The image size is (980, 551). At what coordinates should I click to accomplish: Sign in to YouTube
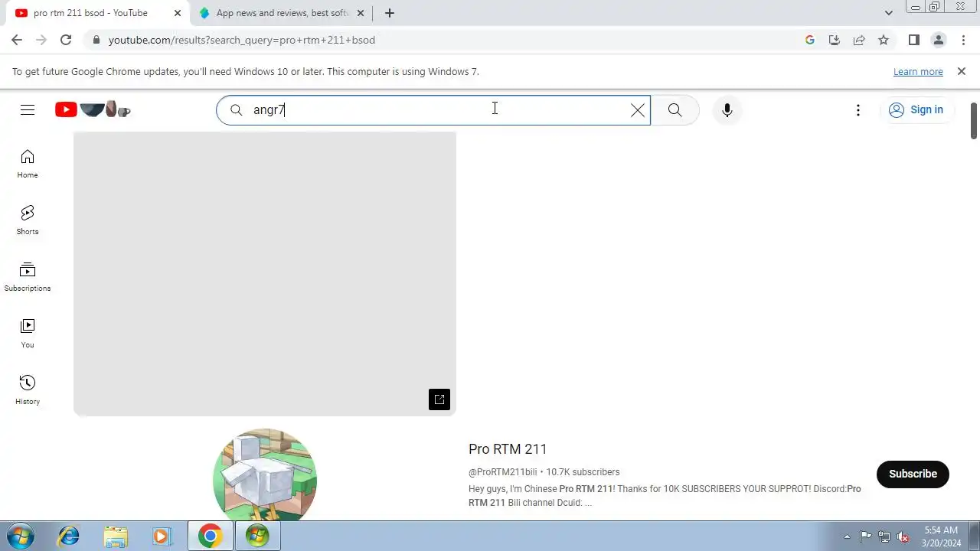(x=916, y=110)
